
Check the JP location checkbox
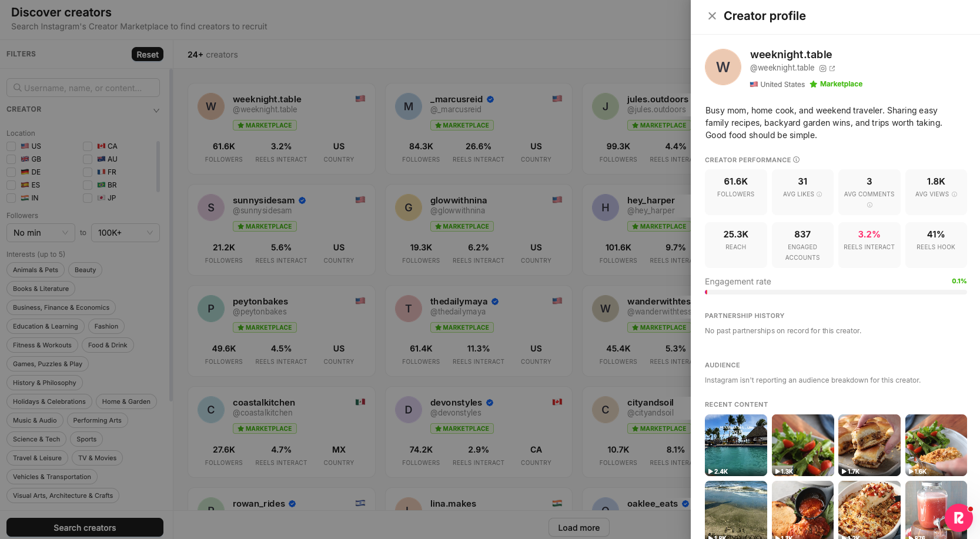tap(88, 198)
